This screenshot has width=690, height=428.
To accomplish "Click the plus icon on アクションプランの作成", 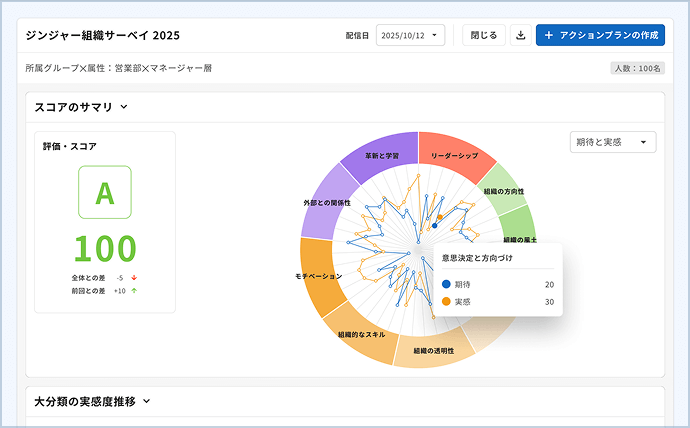I will pos(548,35).
